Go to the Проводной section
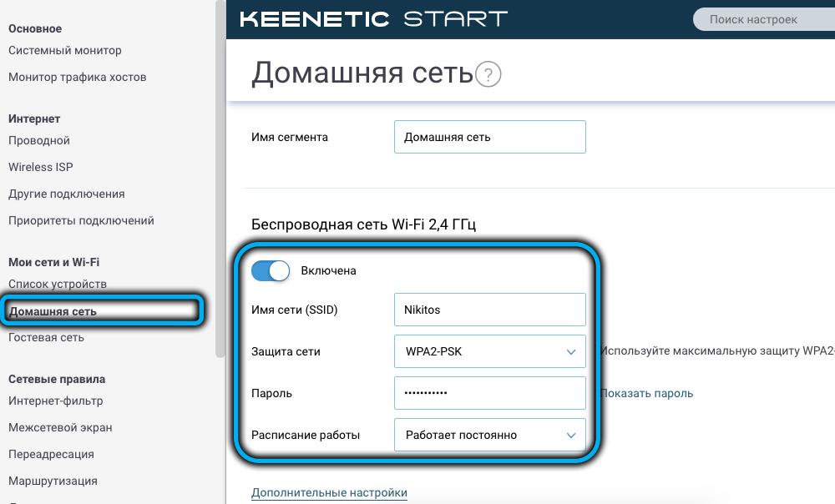 (x=39, y=140)
